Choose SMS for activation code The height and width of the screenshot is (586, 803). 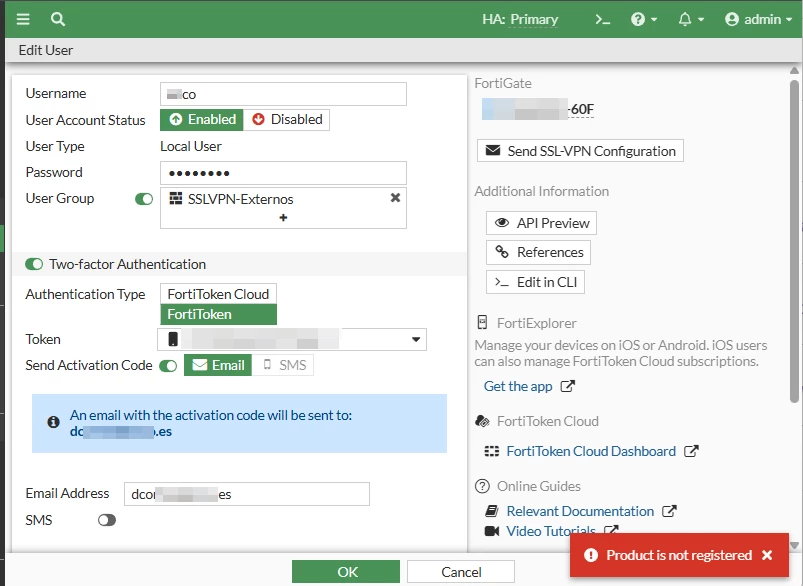coord(283,365)
